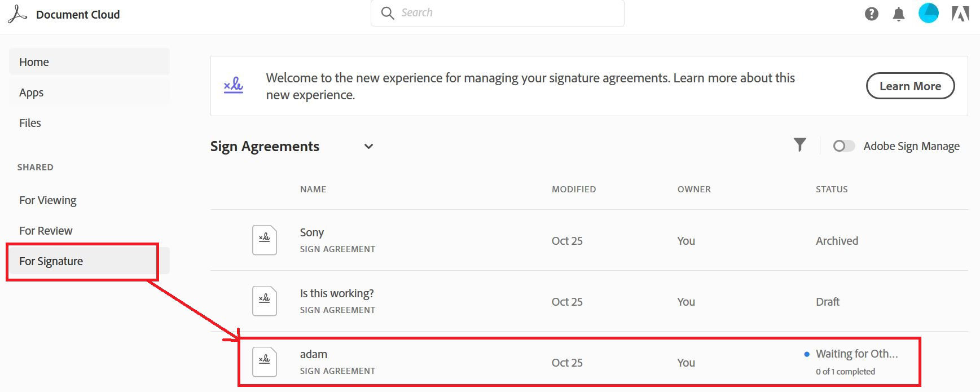The image size is (980, 392).
Task: Click the Adobe Acrobat logo icon
Action: click(x=17, y=15)
